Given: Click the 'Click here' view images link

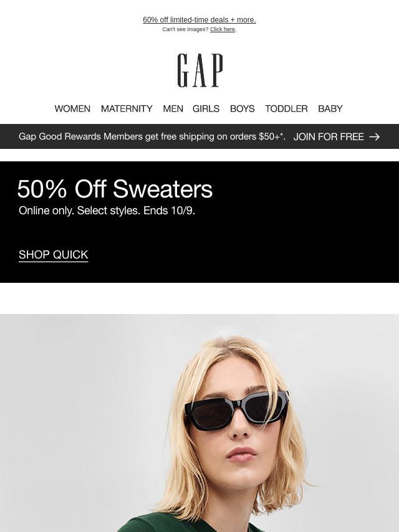Looking at the screenshot, I should pos(223,29).
